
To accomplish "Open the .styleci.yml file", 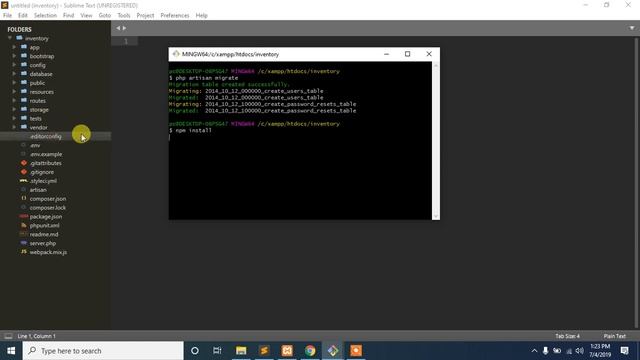I will click(43, 181).
